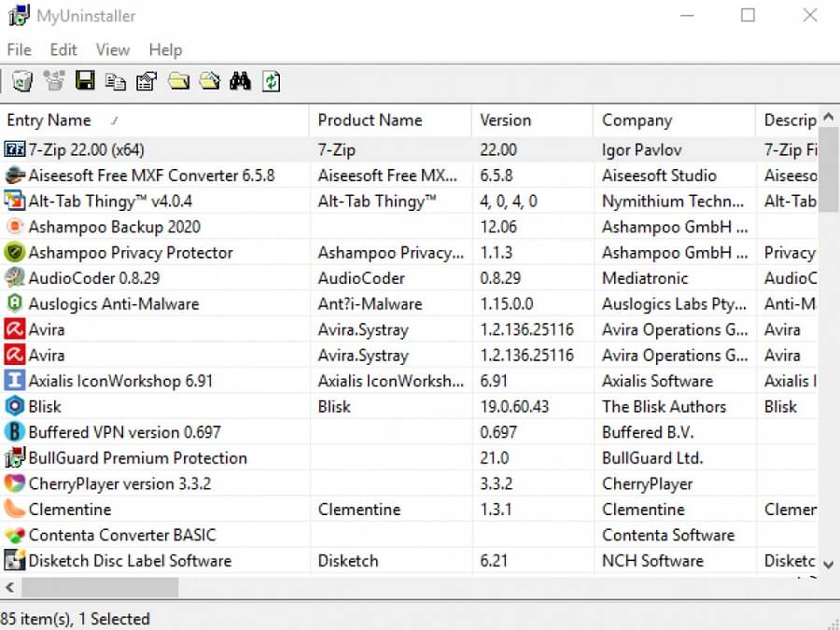Viewport: 840px width, 630px height.
Task: Select BullGuard Premium Protection entry
Action: [x=137, y=458]
